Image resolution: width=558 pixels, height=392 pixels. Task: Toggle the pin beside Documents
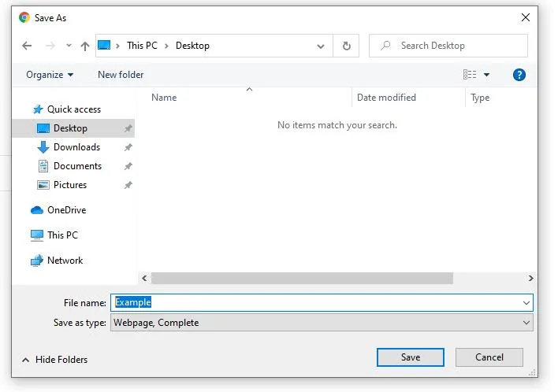(x=128, y=166)
